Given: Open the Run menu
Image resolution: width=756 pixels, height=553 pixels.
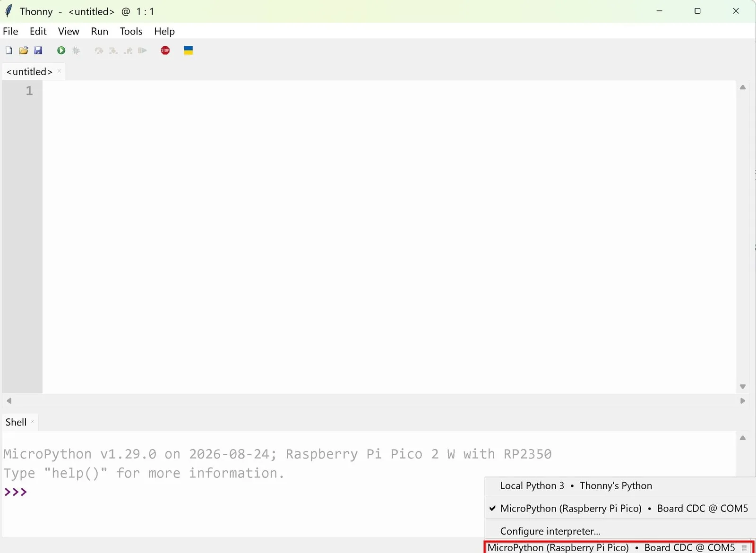Looking at the screenshot, I should pos(99,31).
